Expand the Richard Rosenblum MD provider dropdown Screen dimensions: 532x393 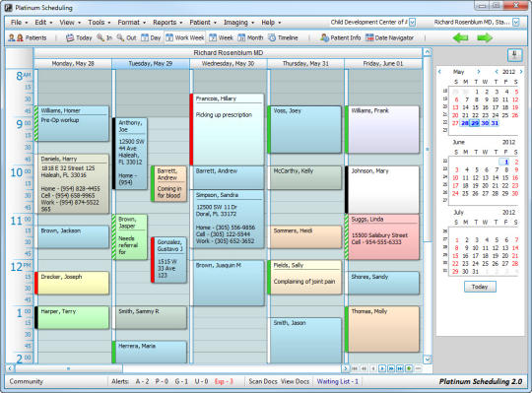tap(515, 23)
